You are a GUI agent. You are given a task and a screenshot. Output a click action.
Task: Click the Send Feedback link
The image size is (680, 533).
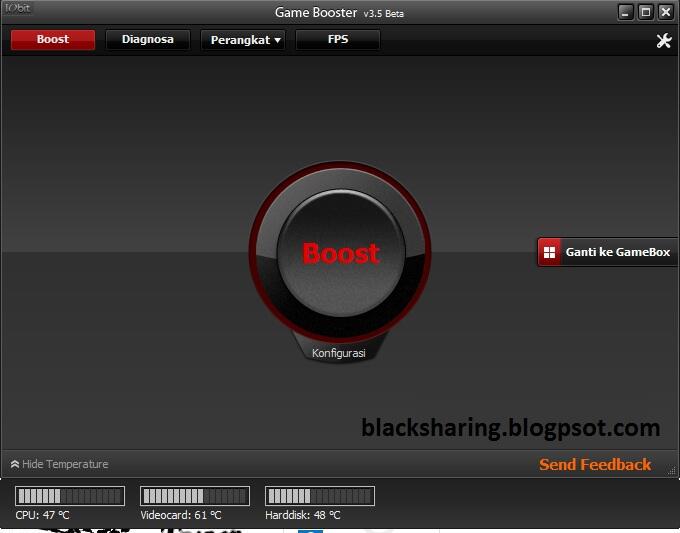pos(595,464)
